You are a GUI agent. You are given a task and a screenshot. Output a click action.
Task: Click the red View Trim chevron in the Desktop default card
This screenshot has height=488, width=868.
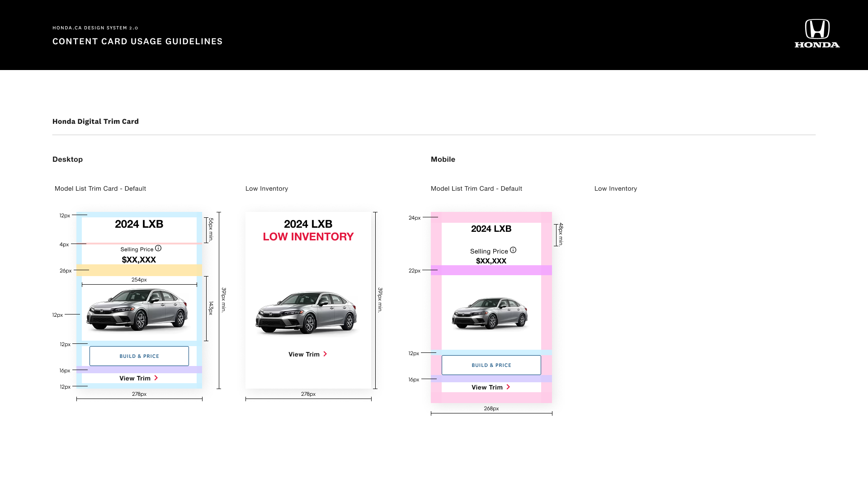point(156,378)
